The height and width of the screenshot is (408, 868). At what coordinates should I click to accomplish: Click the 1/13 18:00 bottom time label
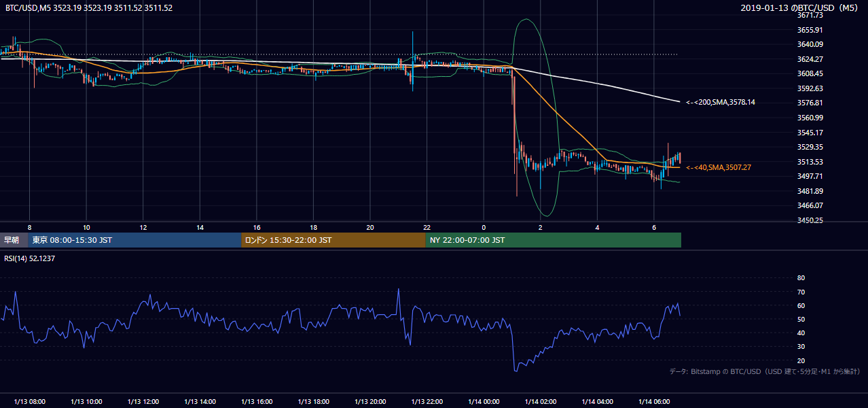tap(313, 401)
